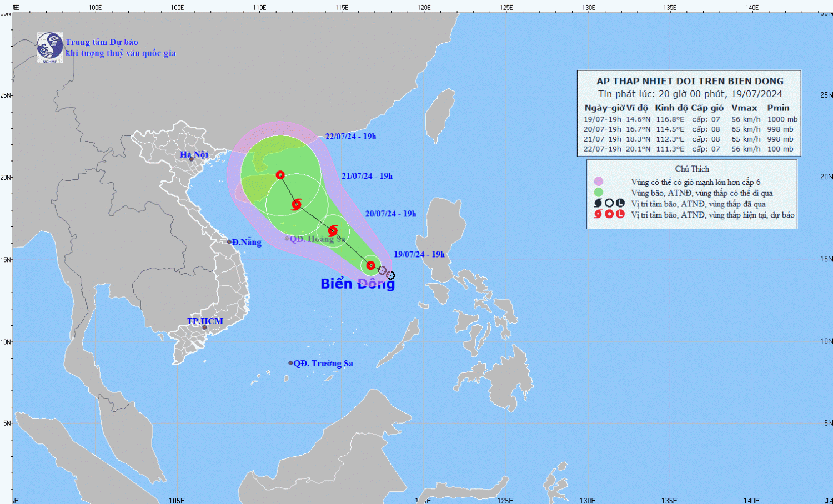Click the black L icon in the legend
The height and width of the screenshot is (504, 833).
pyautogui.click(x=620, y=204)
